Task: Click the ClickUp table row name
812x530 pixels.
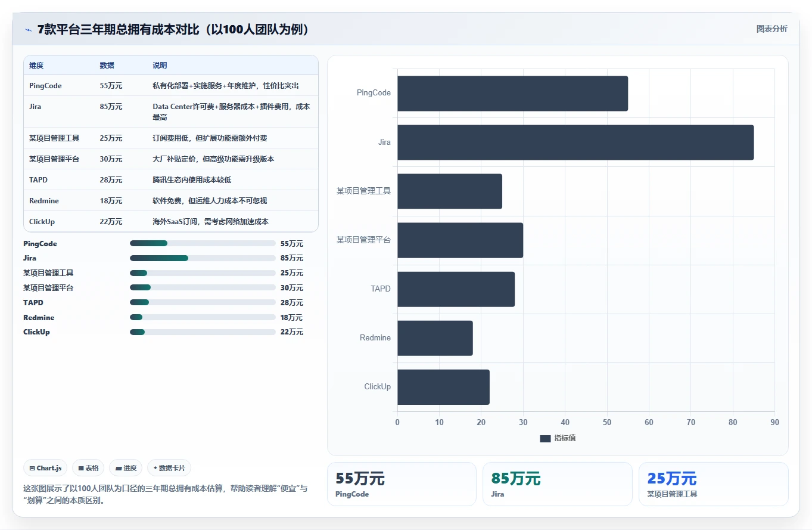Action: [x=42, y=222]
